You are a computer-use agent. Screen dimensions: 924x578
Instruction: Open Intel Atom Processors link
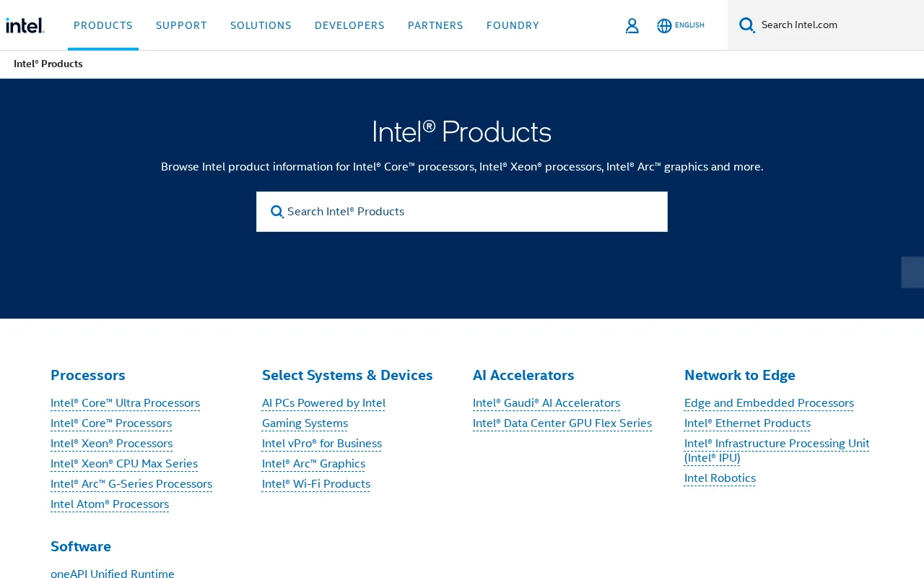click(x=110, y=504)
